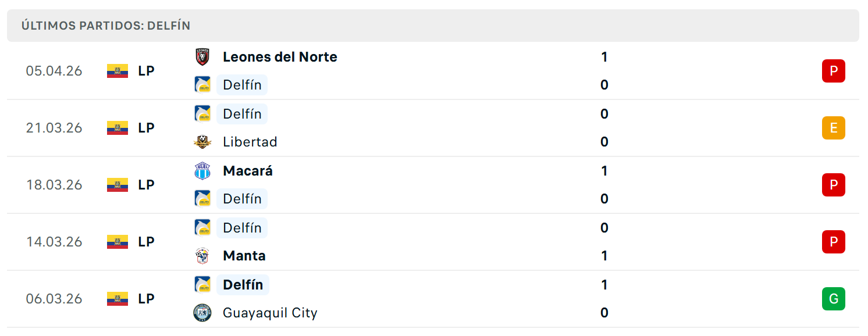
Task: Click the 18.03.26 match date
Action: [54, 185]
